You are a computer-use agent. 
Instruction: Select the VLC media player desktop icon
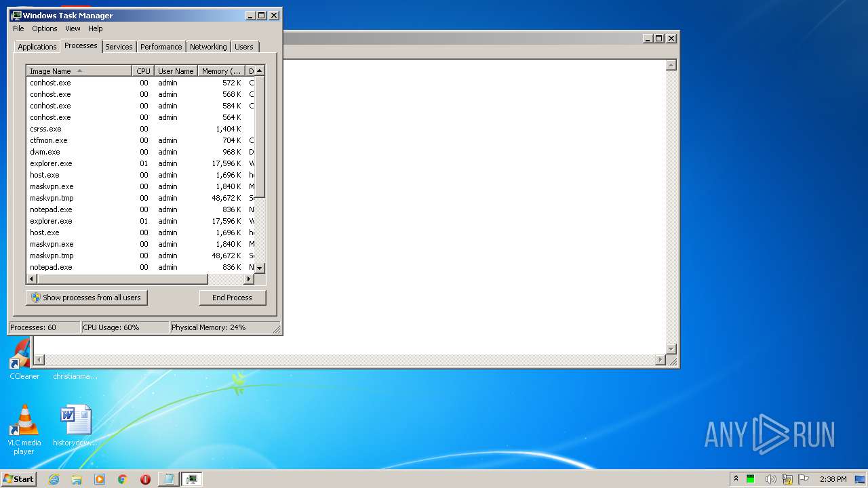[x=24, y=430]
